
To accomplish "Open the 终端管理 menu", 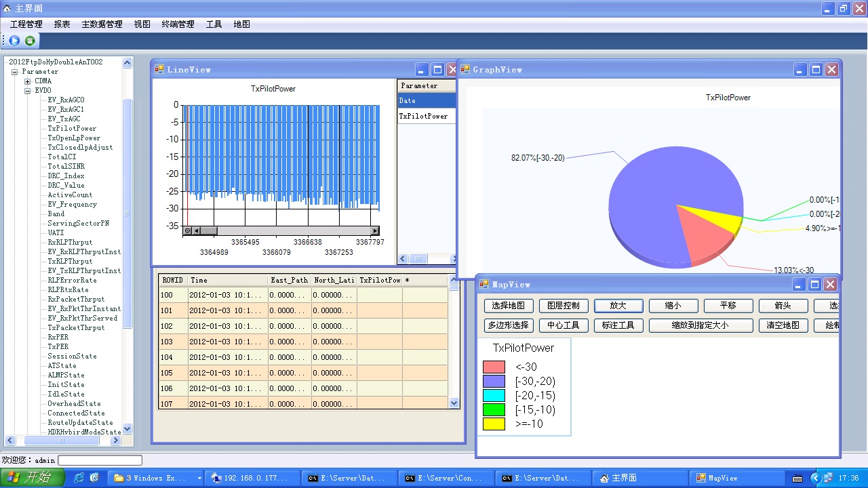I will [178, 24].
